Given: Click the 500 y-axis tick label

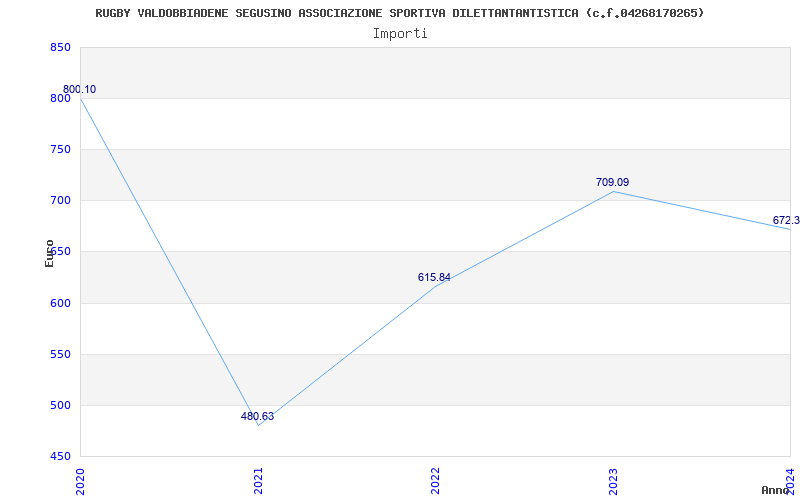Looking at the screenshot, I should click(x=60, y=406).
